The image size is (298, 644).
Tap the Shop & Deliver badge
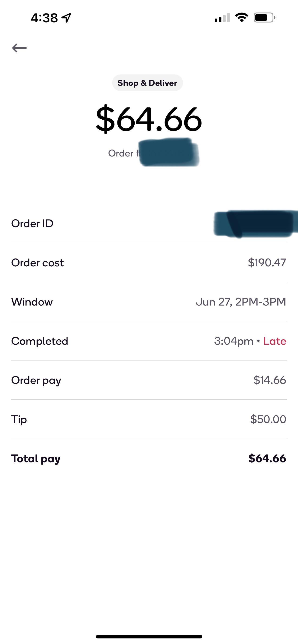pos(147,83)
